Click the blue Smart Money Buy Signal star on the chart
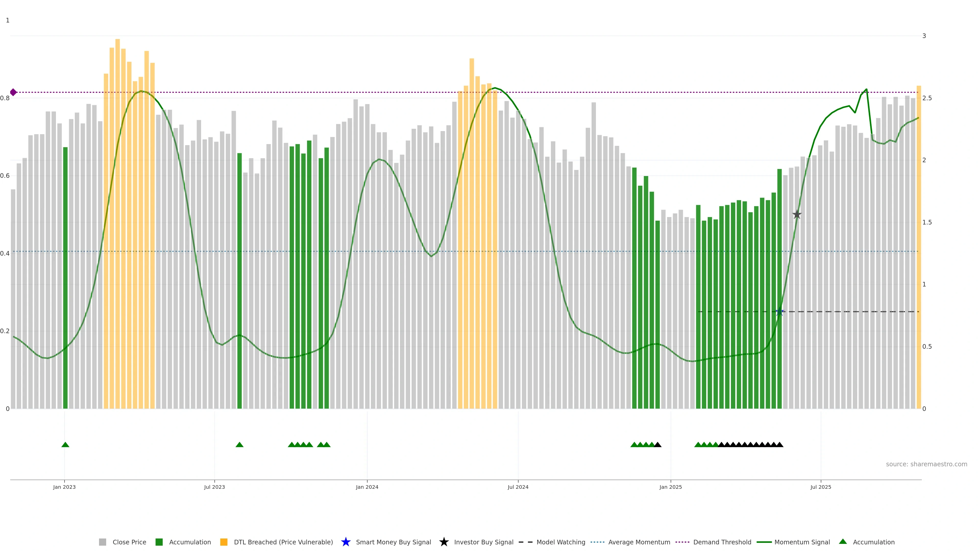This screenshot has width=980, height=551. (779, 312)
